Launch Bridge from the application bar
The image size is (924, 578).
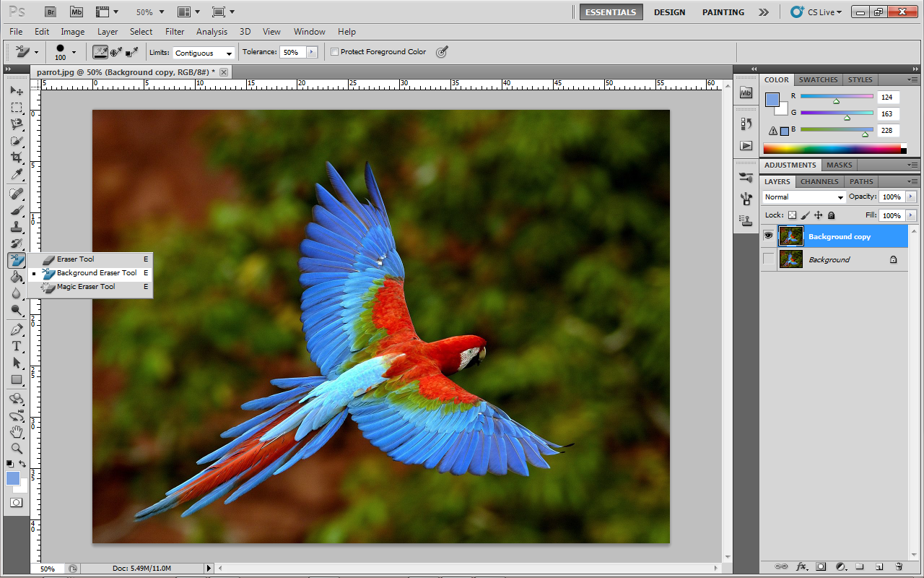coord(51,12)
